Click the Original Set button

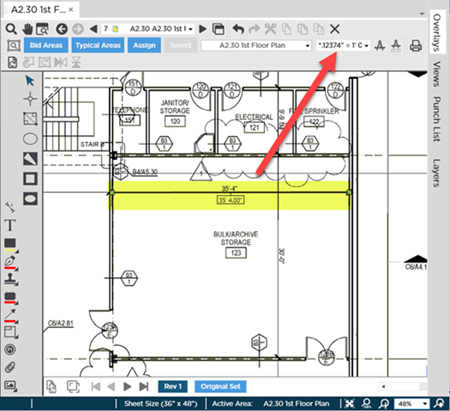pos(220,386)
